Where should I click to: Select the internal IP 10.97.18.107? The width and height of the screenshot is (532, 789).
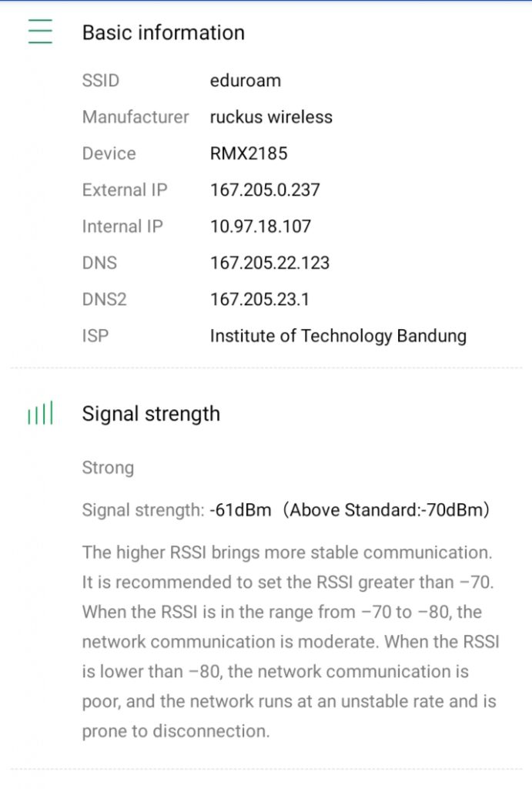tap(260, 227)
